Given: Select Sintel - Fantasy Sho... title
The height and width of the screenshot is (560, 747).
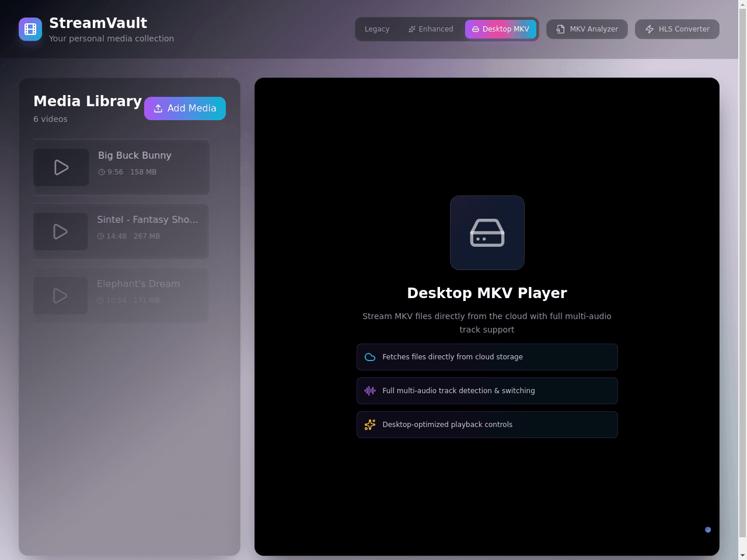Looking at the screenshot, I should 148,219.
